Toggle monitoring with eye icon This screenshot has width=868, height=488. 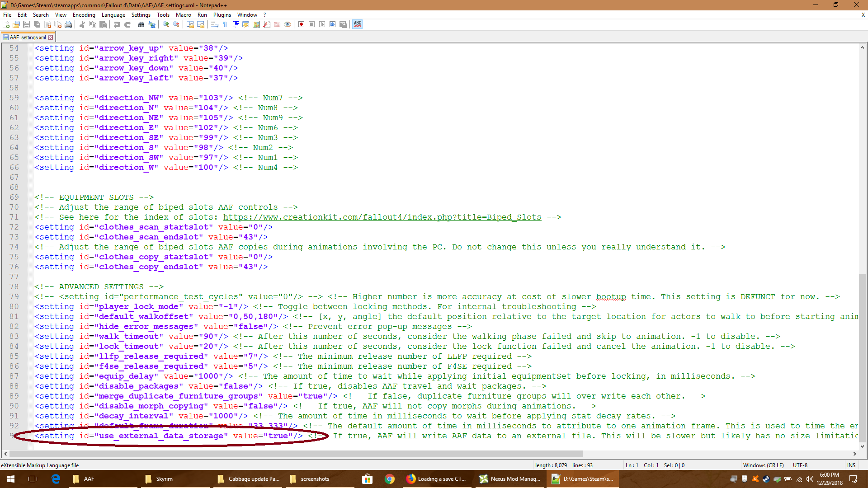(288, 24)
